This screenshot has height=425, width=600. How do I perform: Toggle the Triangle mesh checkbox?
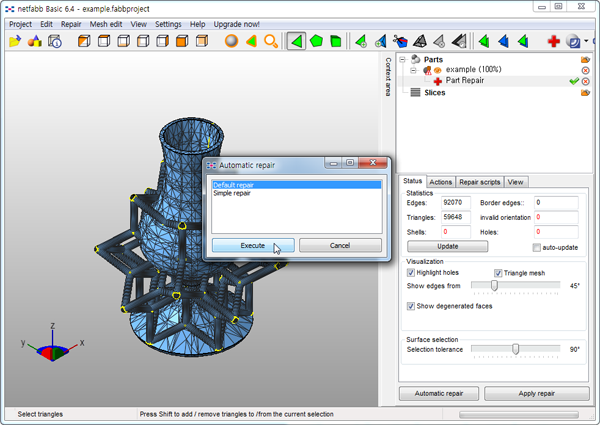[x=498, y=273]
